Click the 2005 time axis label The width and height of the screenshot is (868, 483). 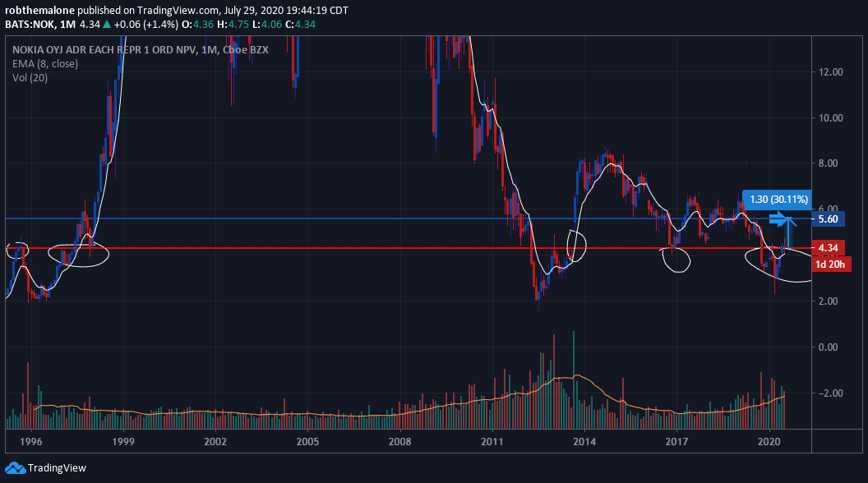pyautogui.click(x=307, y=441)
